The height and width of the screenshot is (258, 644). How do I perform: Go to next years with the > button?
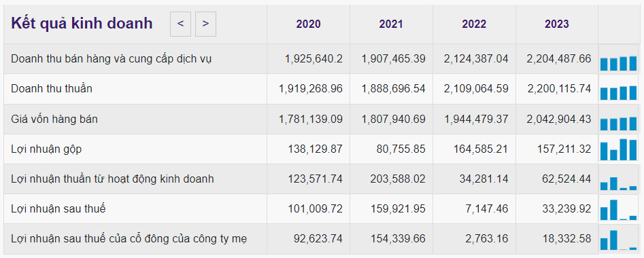coord(206,24)
